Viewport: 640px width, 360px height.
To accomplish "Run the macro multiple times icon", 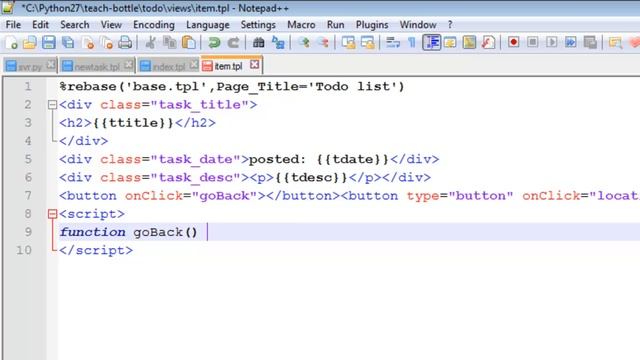I will pos(571,42).
